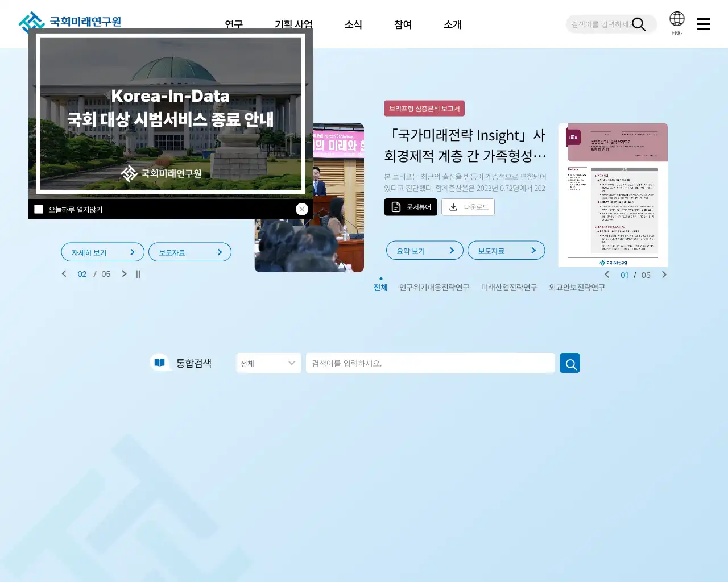The height and width of the screenshot is (582, 728).
Task: Open the 연구 menu
Action: pos(234,24)
